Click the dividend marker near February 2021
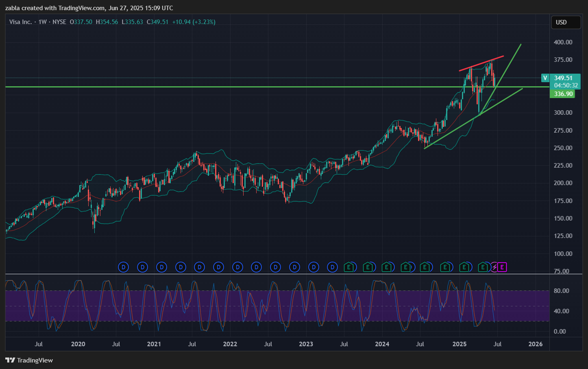The image size is (588, 369). 162,267
